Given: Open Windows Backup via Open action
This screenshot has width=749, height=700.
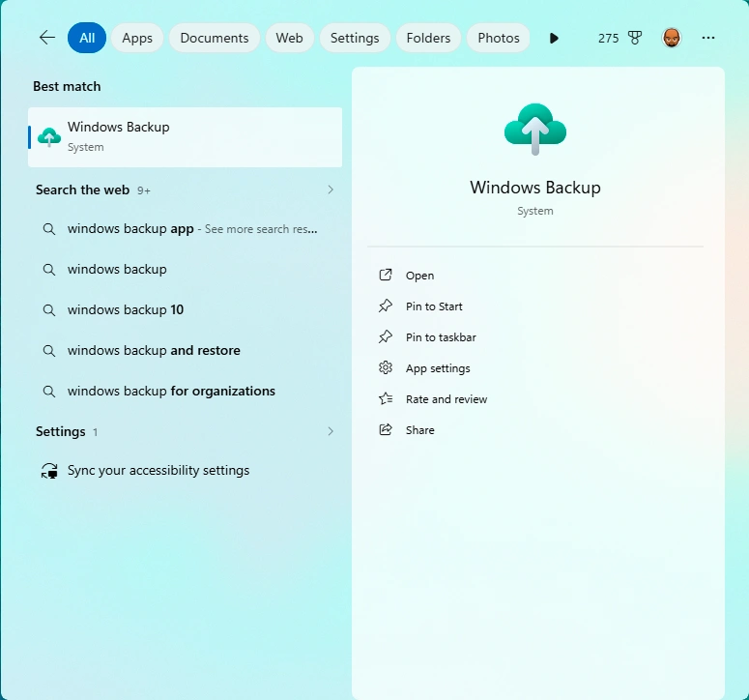Looking at the screenshot, I should click(535, 276).
